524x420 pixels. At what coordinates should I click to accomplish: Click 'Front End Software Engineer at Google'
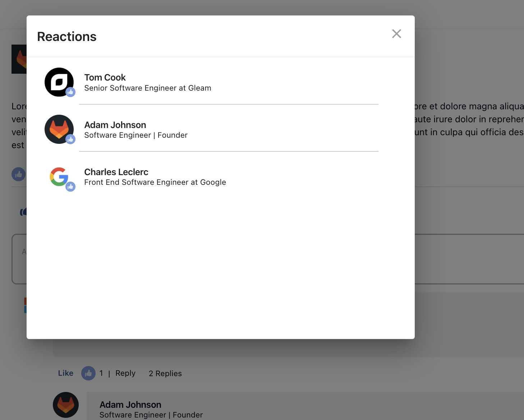[155, 182]
